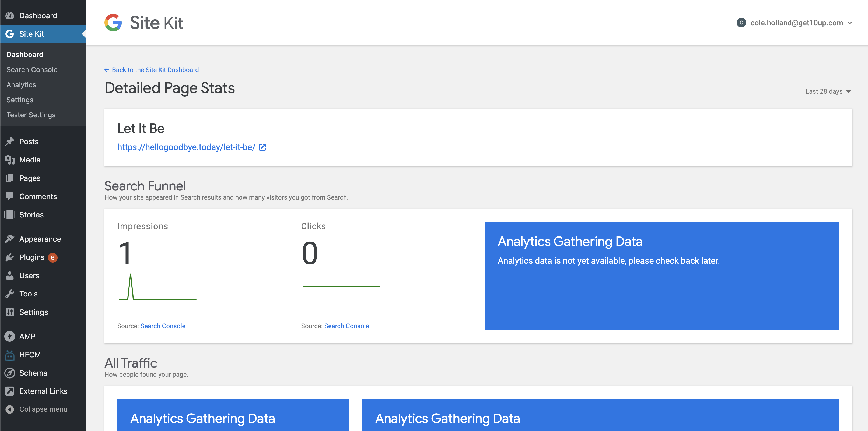Image resolution: width=868 pixels, height=431 pixels.
Task: Click the Pages icon in sidebar
Action: click(x=10, y=178)
